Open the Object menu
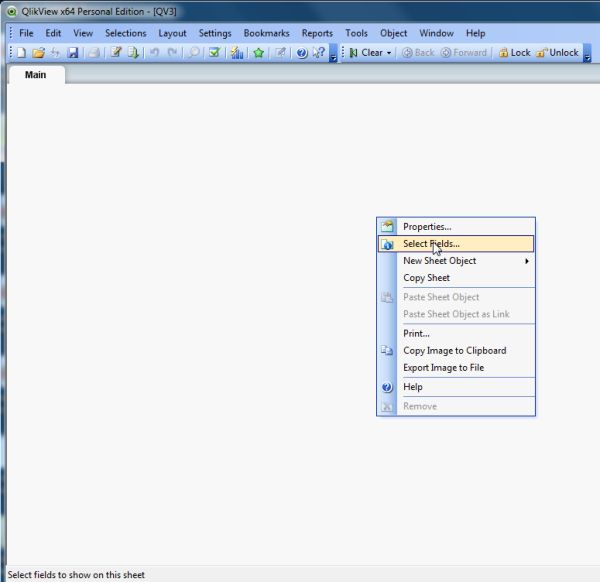Screen dimensions: 600x582 (393, 33)
